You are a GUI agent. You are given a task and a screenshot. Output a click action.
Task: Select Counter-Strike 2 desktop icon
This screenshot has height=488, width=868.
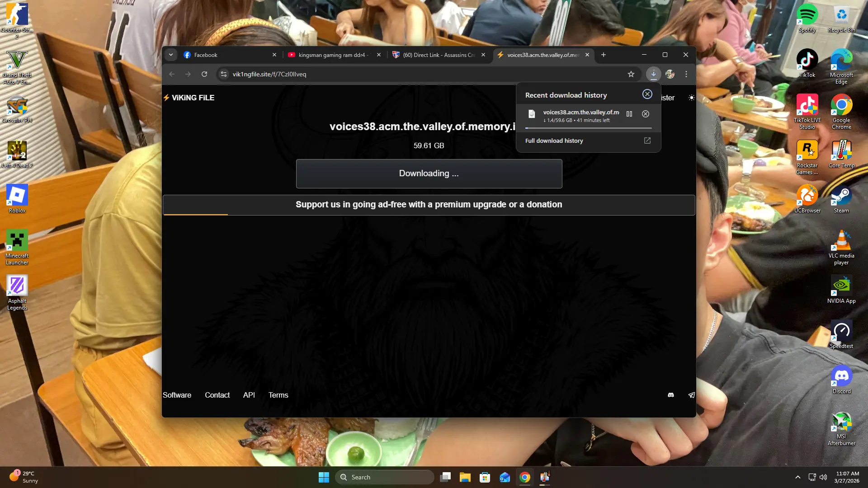point(17,20)
